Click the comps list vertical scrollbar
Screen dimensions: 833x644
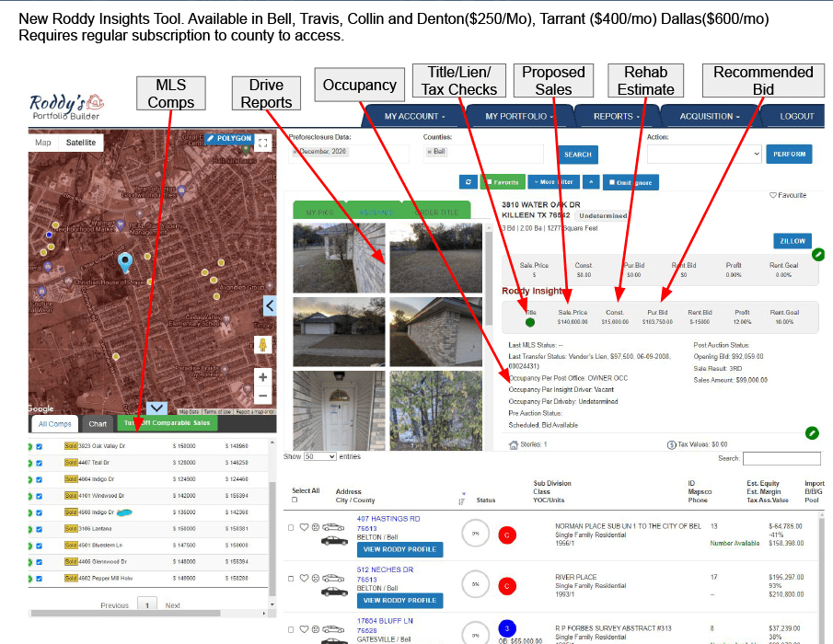coord(272,537)
